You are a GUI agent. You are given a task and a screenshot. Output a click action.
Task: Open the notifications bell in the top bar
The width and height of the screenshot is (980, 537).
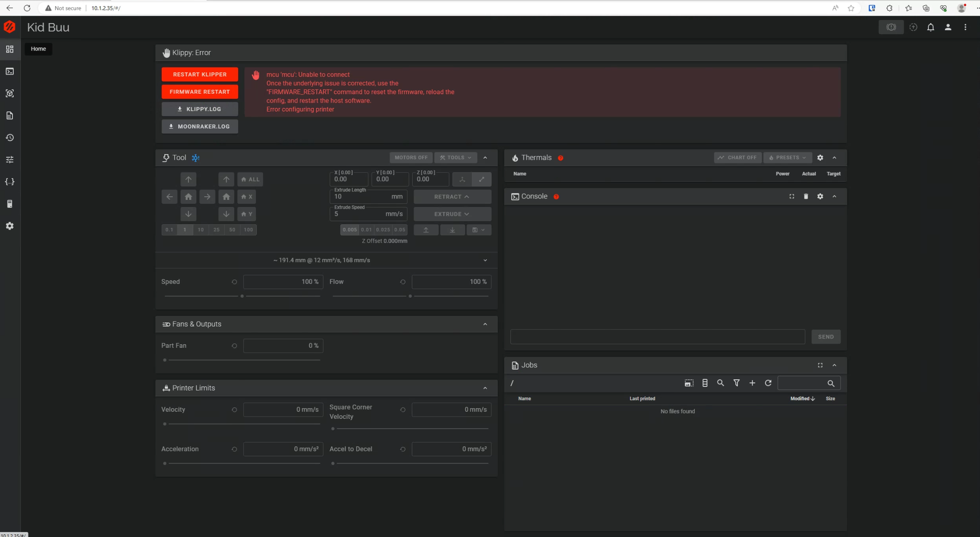coord(931,27)
